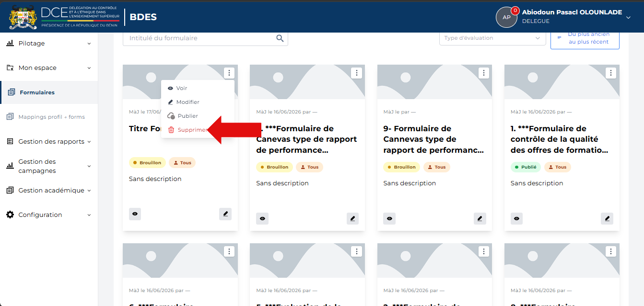Click the magnifier search icon in form search

(280, 38)
